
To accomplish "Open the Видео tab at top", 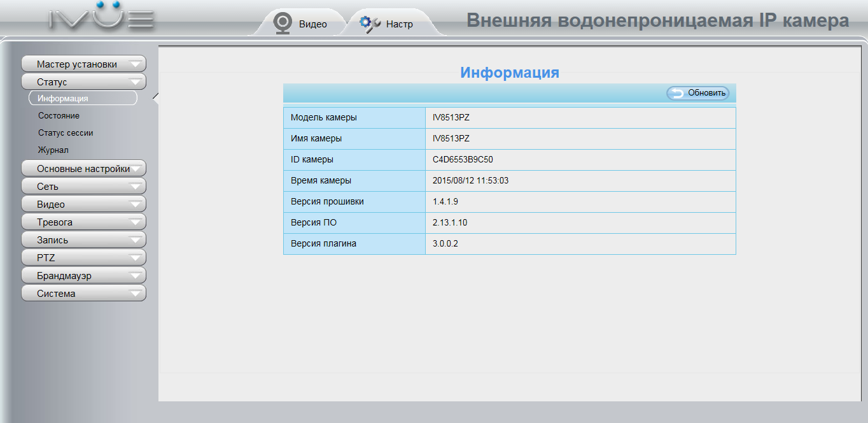I will click(301, 24).
